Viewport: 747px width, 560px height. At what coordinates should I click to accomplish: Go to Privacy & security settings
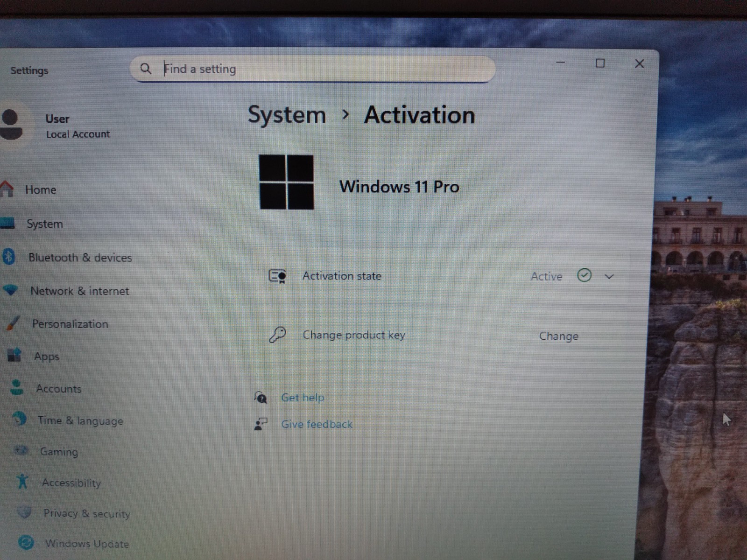(87, 513)
